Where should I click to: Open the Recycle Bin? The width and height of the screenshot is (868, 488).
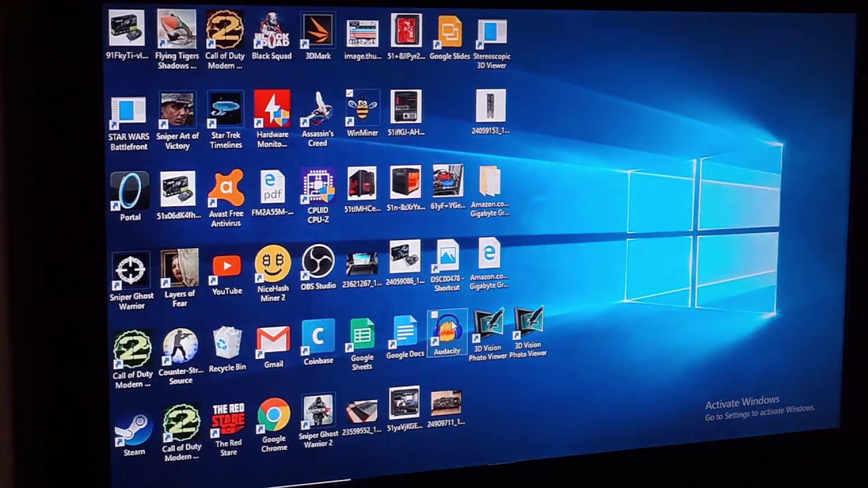tap(227, 350)
